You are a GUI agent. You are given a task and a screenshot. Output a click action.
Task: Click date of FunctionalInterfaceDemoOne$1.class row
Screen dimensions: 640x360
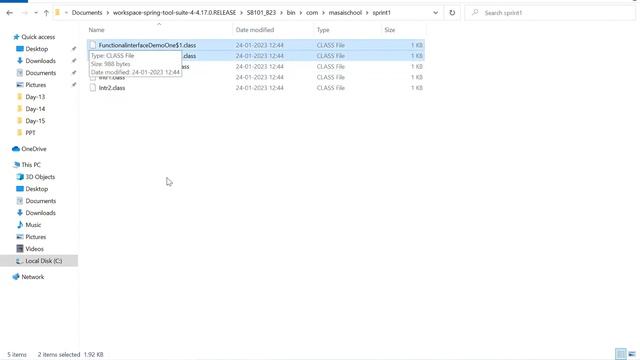pyautogui.click(x=260, y=45)
